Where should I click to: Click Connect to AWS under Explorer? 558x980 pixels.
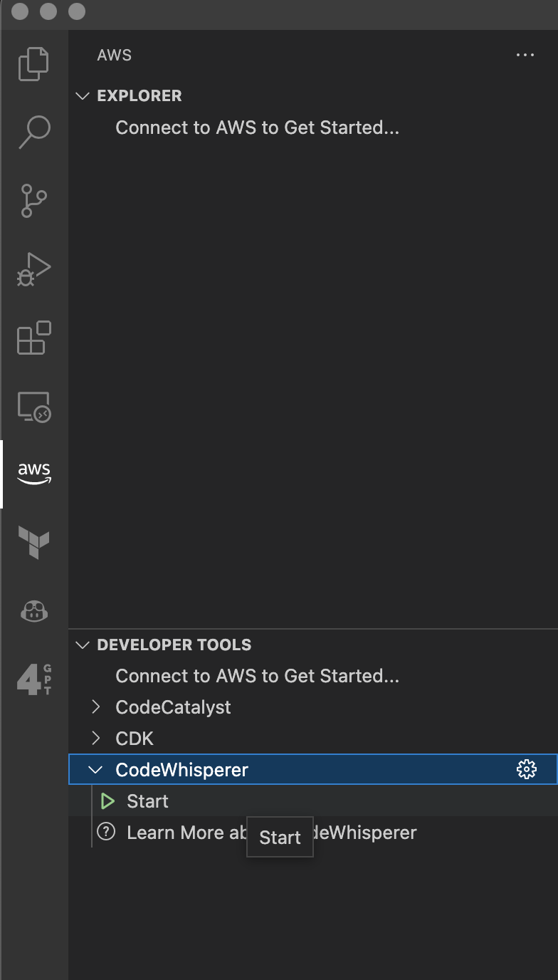[257, 128]
